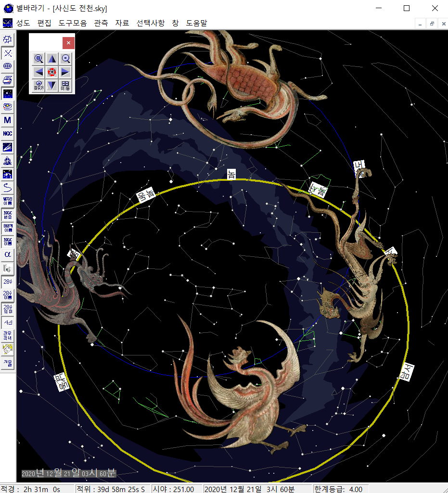
Task: Click the coordinate grid globe icon
Action: pyautogui.click(x=8, y=66)
